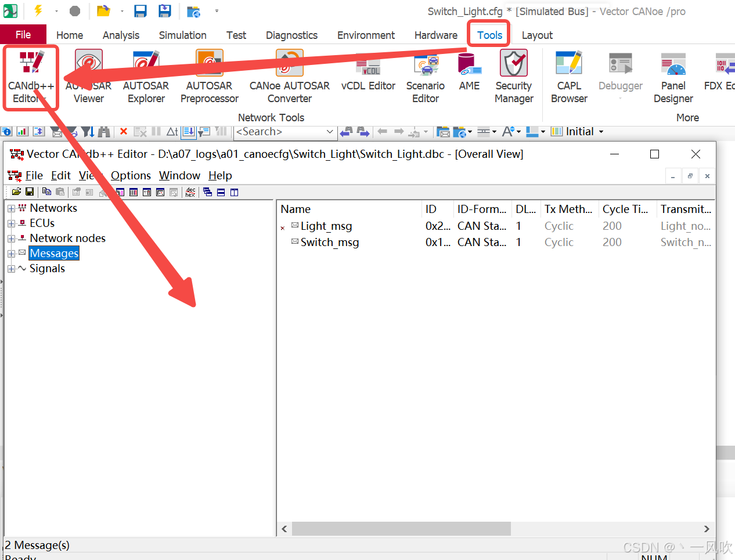Tile windows vertically in CANdb++ toolbar

(235, 192)
